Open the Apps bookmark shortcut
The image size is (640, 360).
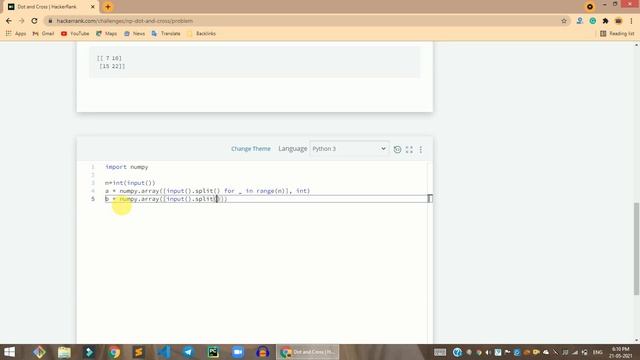pyautogui.click(x=16, y=33)
